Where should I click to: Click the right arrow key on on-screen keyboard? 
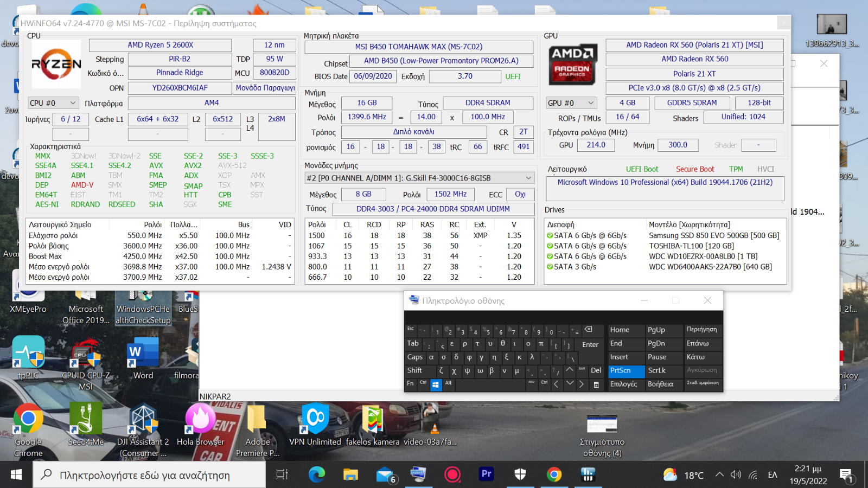[582, 384]
